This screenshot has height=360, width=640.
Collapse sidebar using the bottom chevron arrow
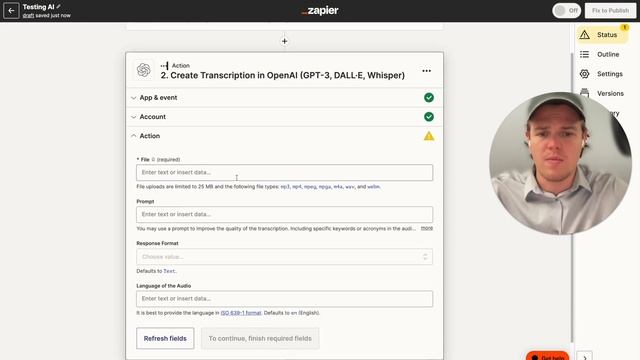(x=584, y=357)
